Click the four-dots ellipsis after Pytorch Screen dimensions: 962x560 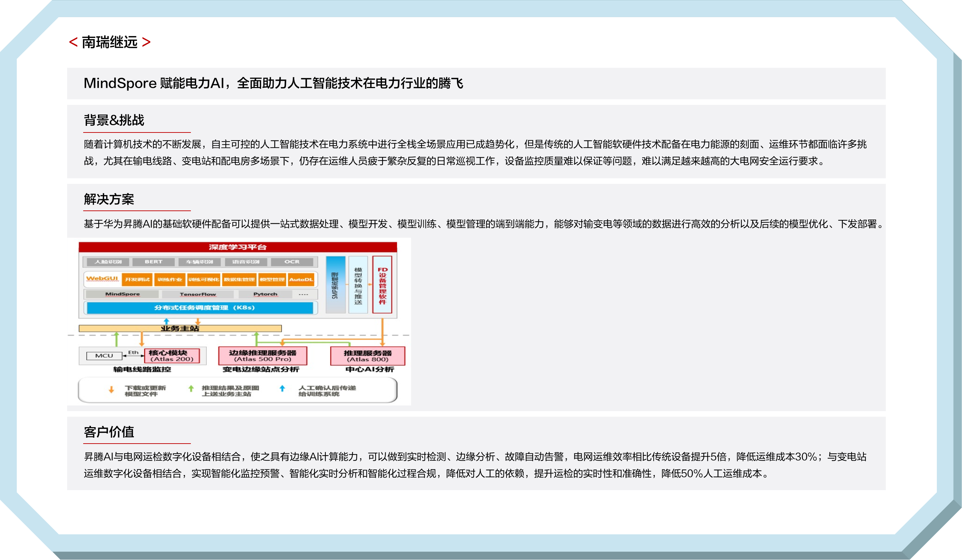[x=303, y=294]
